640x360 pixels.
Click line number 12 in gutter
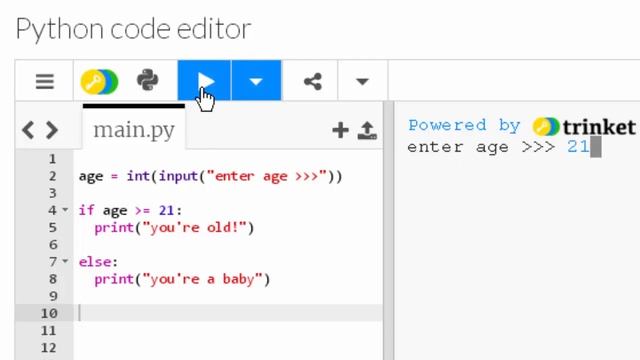click(49, 348)
